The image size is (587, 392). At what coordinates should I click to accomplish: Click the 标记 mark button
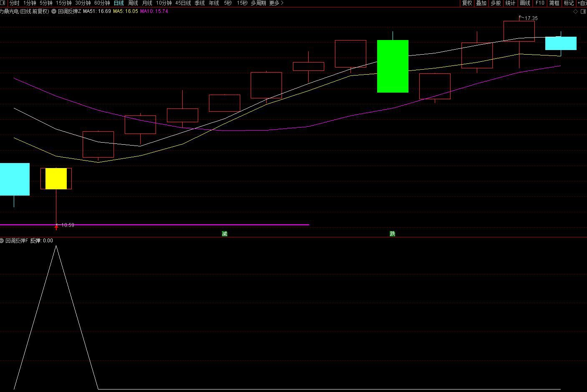(x=569, y=3)
